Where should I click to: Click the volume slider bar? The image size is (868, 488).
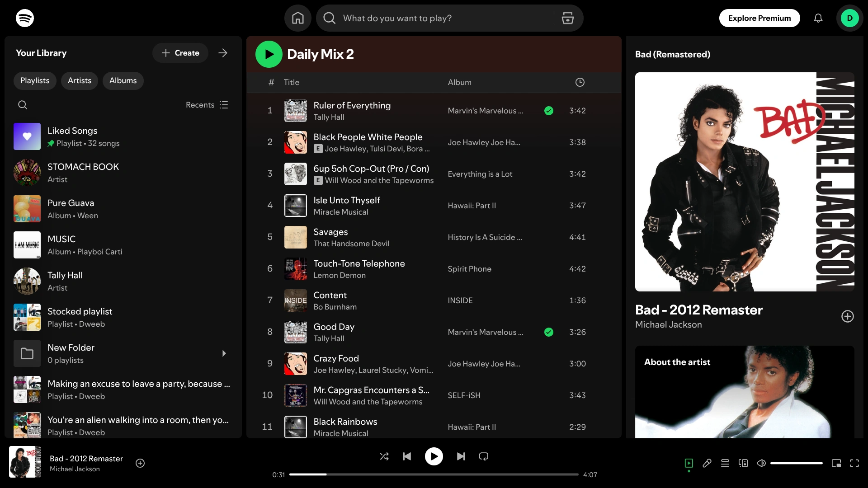click(x=797, y=463)
